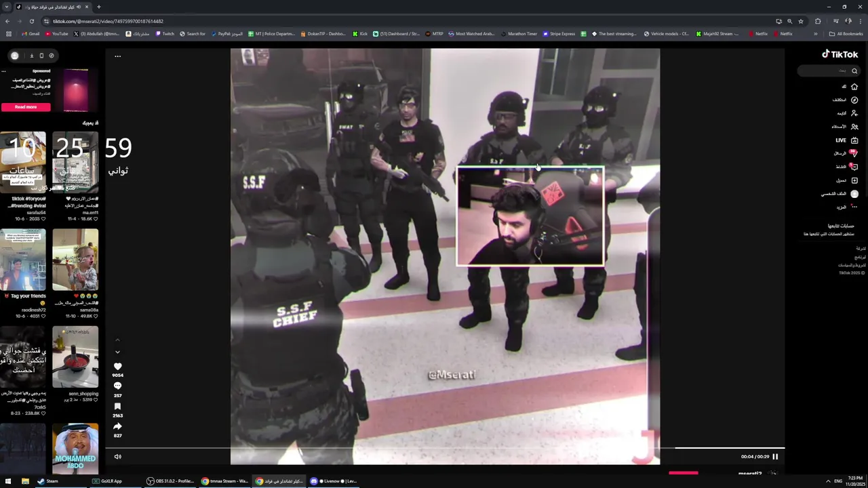Click the TikTok logo

click(840, 54)
